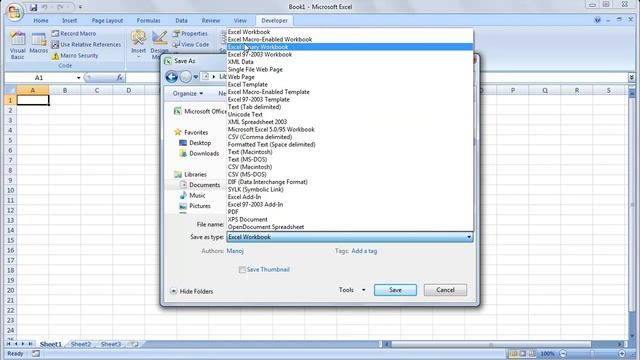The image size is (640, 360).
Task: Open the View tab
Action: pyautogui.click(x=240, y=20)
